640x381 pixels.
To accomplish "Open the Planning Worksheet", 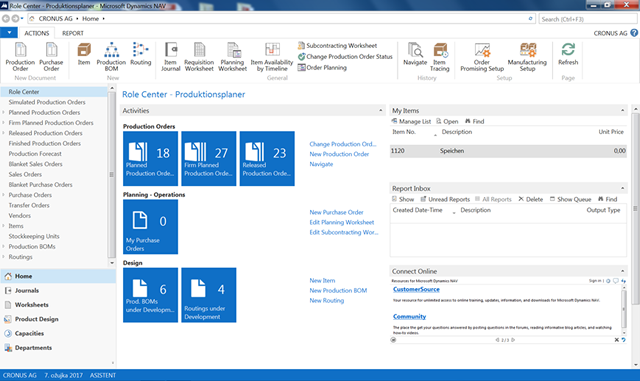I will pyautogui.click(x=232, y=57).
